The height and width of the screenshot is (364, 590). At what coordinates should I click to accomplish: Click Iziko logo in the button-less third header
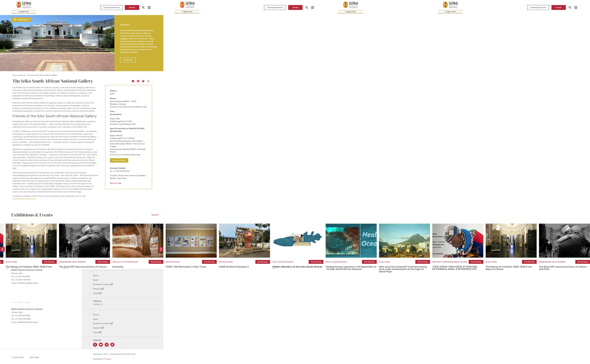(351, 7)
